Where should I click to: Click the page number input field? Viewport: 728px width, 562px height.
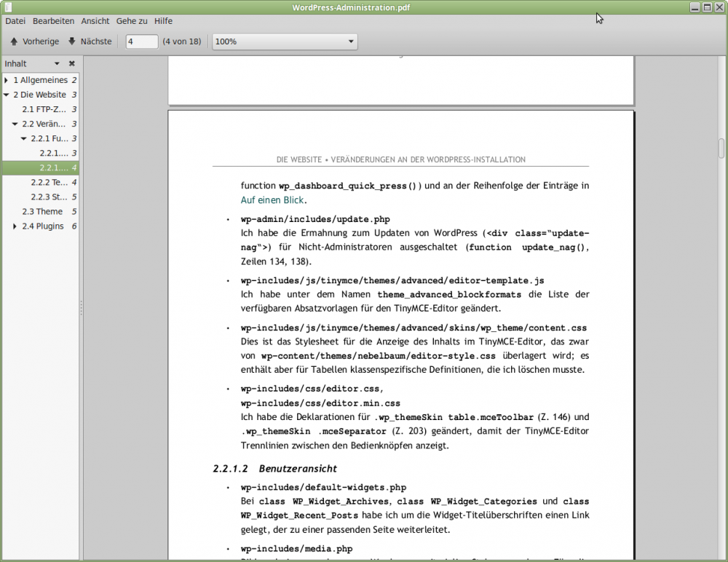click(142, 41)
